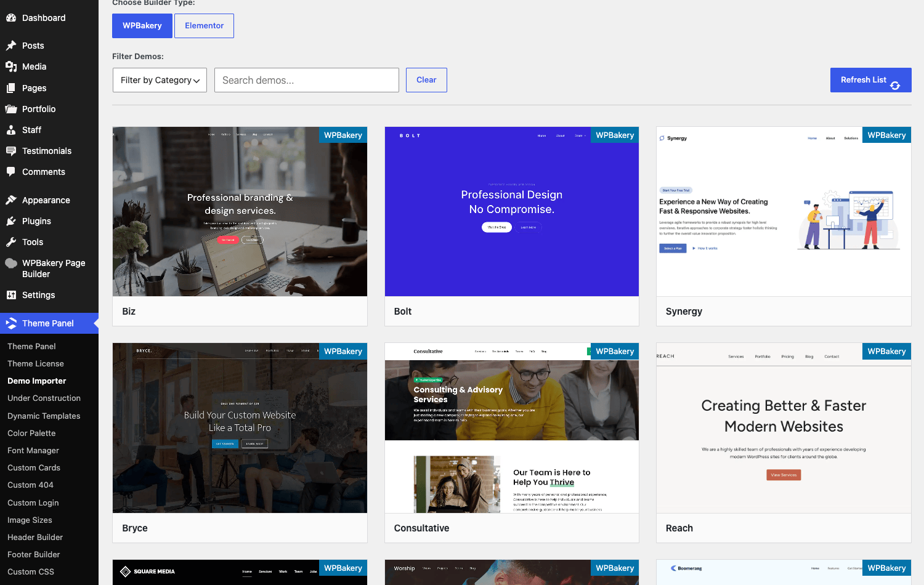The width and height of the screenshot is (924, 585).
Task: Open Footer Builder page
Action: coord(34,554)
